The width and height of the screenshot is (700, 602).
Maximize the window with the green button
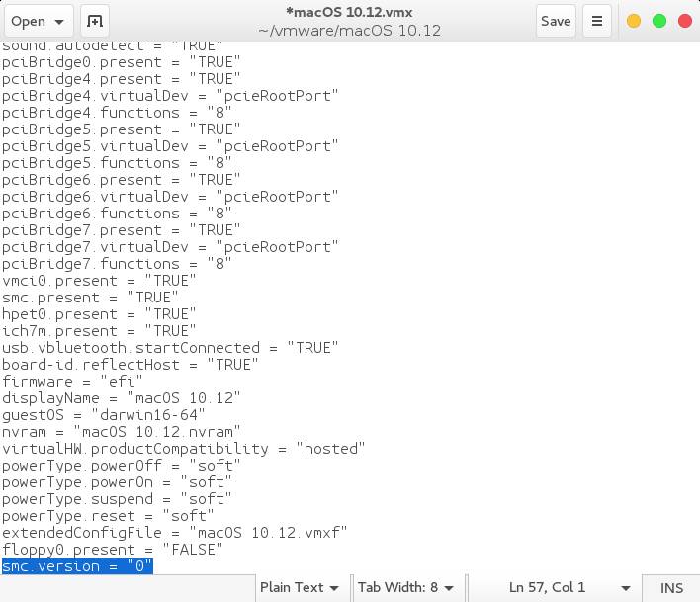coord(659,21)
